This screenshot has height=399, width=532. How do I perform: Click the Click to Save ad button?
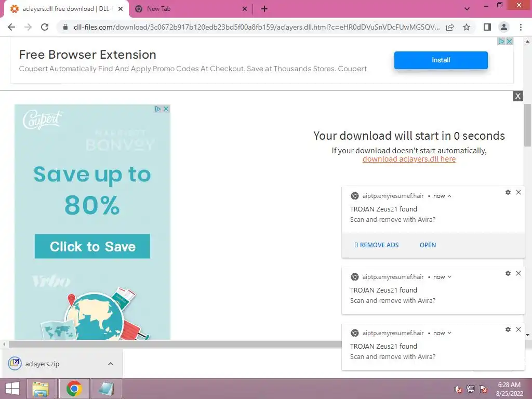(92, 246)
